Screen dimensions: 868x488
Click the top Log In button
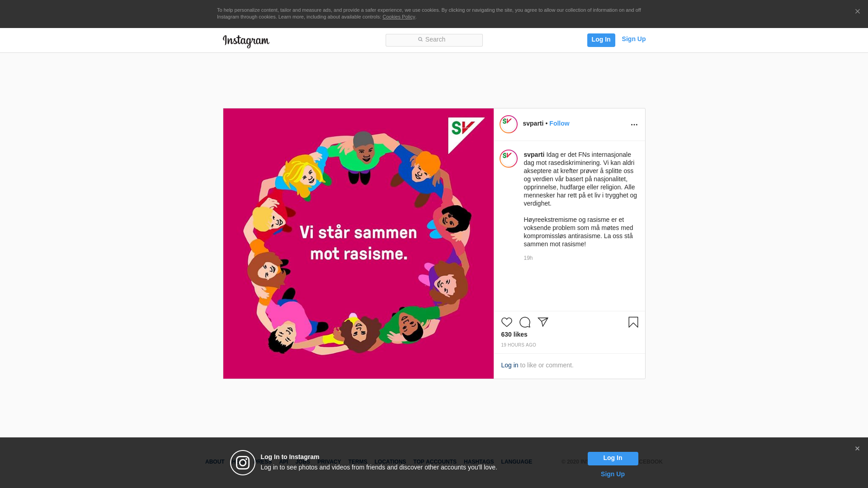click(601, 40)
